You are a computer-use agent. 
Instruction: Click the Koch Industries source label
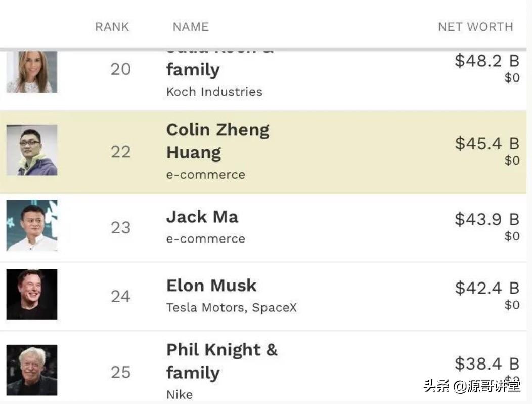pos(214,92)
